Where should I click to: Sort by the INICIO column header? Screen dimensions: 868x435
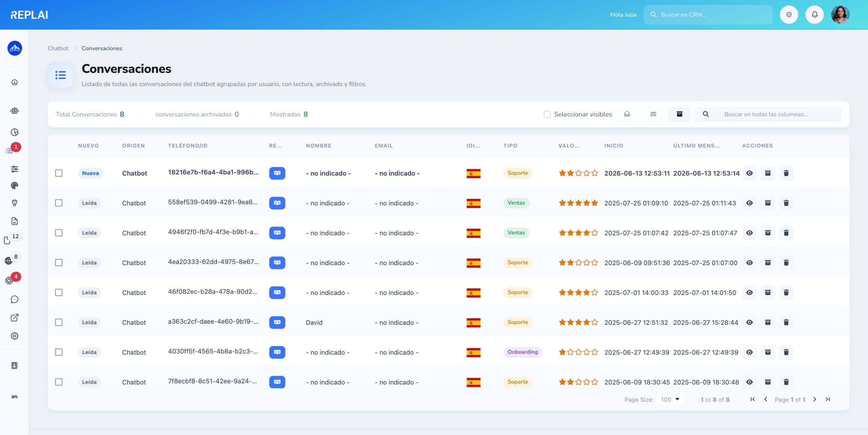click(614, 146)
